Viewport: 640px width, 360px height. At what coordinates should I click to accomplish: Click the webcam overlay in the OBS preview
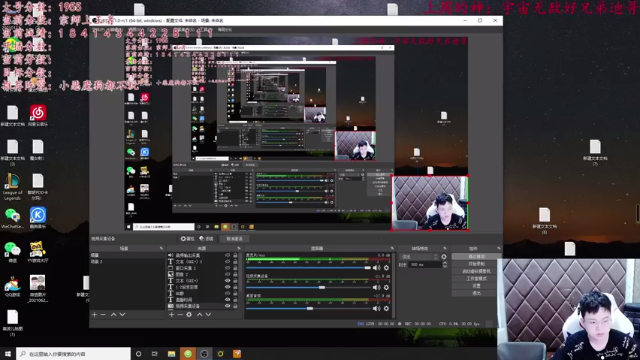pyautogui.click(x=430, y=203)
